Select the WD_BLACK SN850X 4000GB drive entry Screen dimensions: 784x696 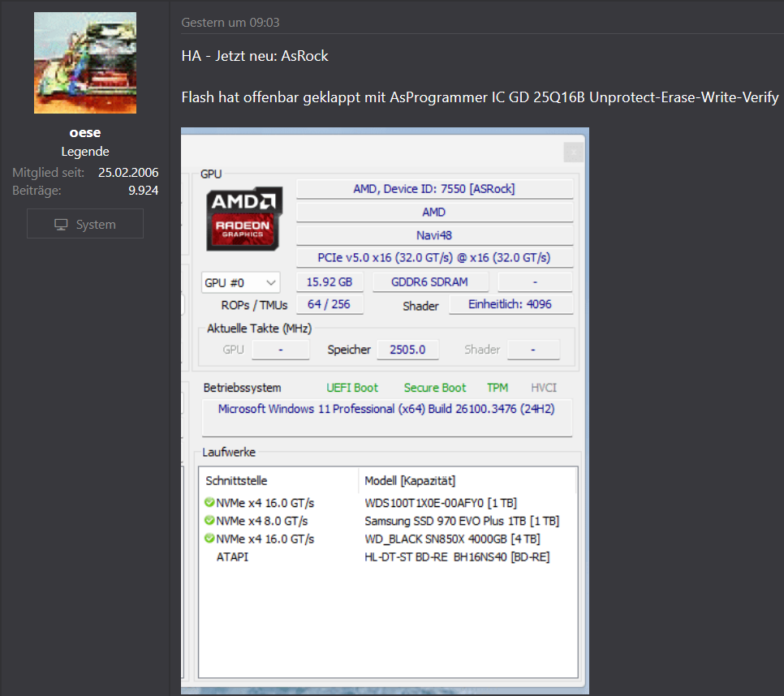pyautogui.click(x=452, y=539)
